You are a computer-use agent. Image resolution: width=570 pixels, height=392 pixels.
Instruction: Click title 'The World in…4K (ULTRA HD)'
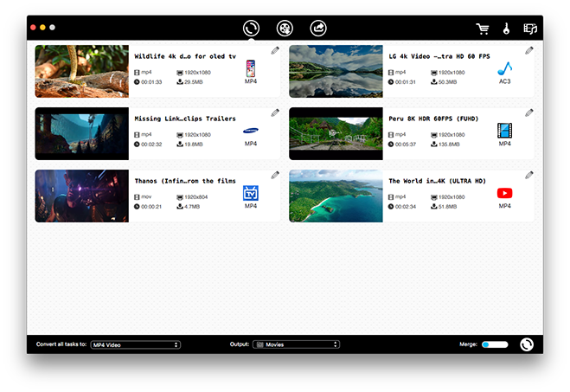437,181
